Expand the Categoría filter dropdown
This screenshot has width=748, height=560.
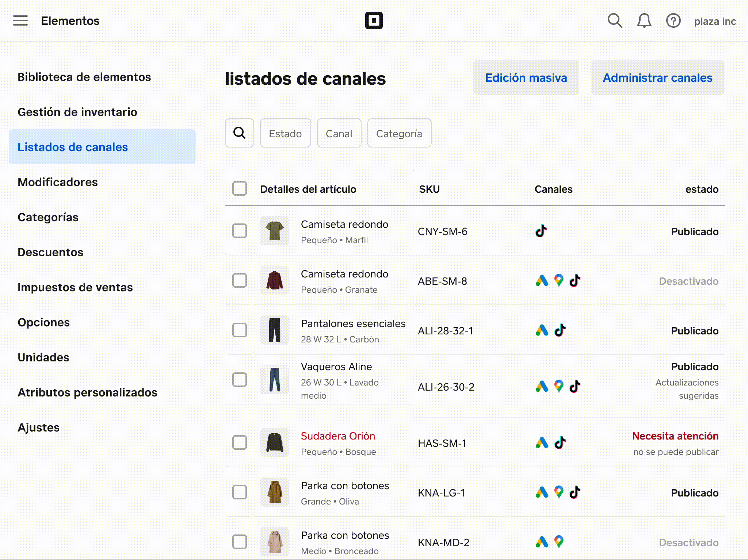(399, 133)
